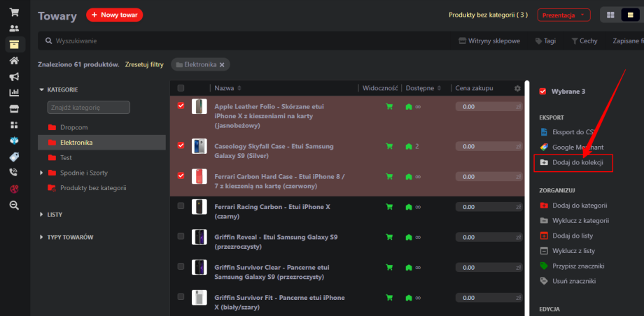The height and width of the screenshot is (316, 644).
Task: Open the statistics chart sidebar icon
Action: point(14,92)
